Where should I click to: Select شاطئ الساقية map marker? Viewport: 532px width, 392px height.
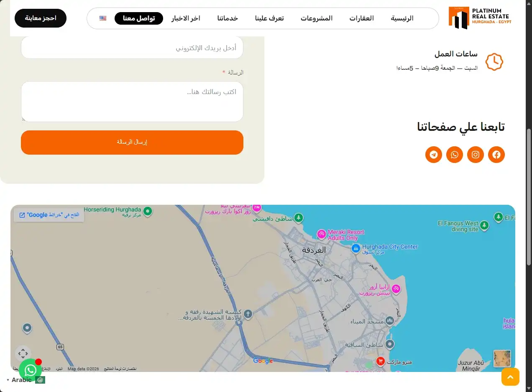pyautogui.click(x=390, y=345)
